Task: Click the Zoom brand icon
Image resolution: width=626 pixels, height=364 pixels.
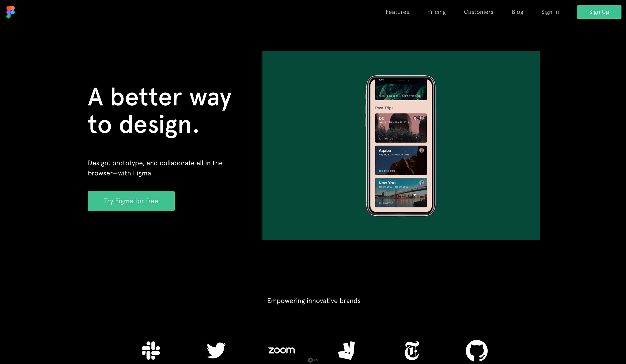Action: click(x=281, y=350)
